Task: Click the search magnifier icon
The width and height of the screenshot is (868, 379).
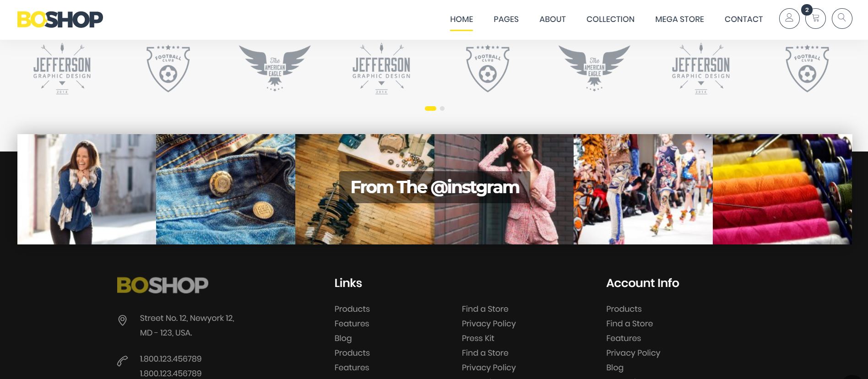Action: (x=842, y=19)
